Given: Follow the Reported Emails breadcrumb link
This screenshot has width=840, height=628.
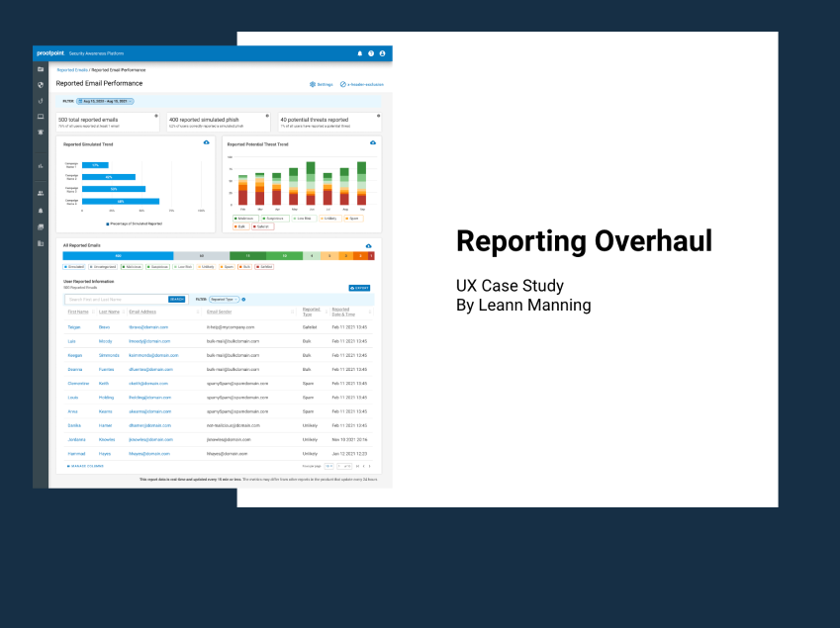Looking at the screenshot, I should pyautogui.click(x=72, y=71).
